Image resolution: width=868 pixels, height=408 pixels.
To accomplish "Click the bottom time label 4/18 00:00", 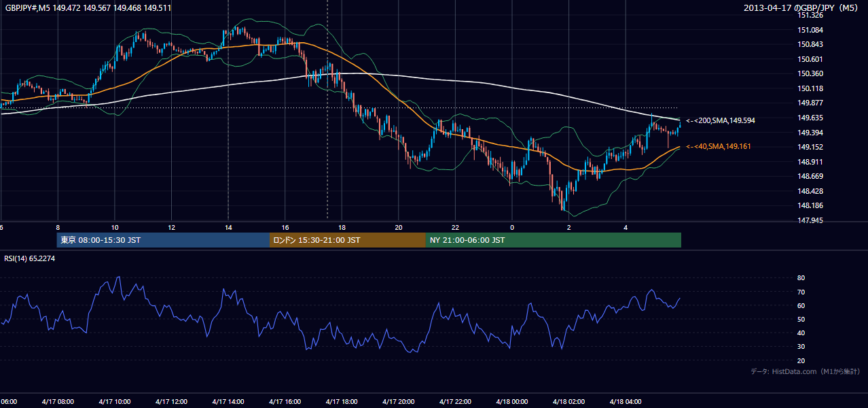I will pyautogui.click(x=512, y=401).
